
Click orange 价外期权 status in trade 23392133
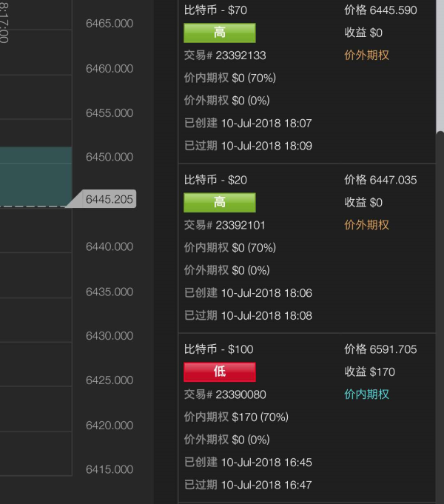tap(366, 56)
